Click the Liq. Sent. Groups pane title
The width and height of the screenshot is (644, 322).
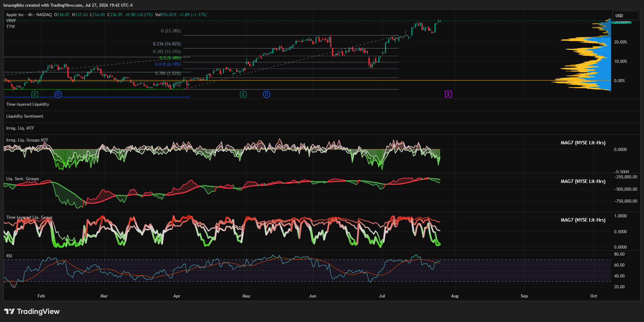tap(23, 179)
